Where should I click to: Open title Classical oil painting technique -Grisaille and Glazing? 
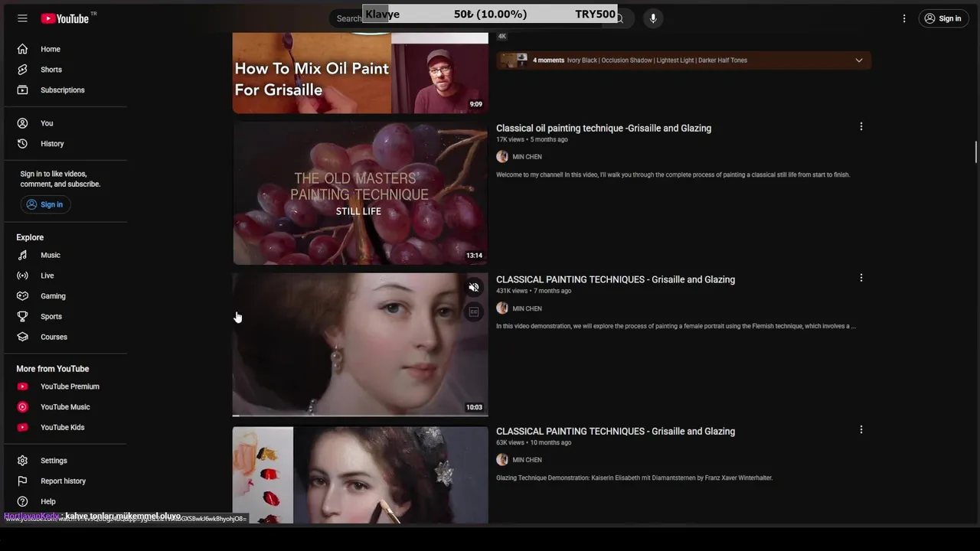(x=603, y=128)
